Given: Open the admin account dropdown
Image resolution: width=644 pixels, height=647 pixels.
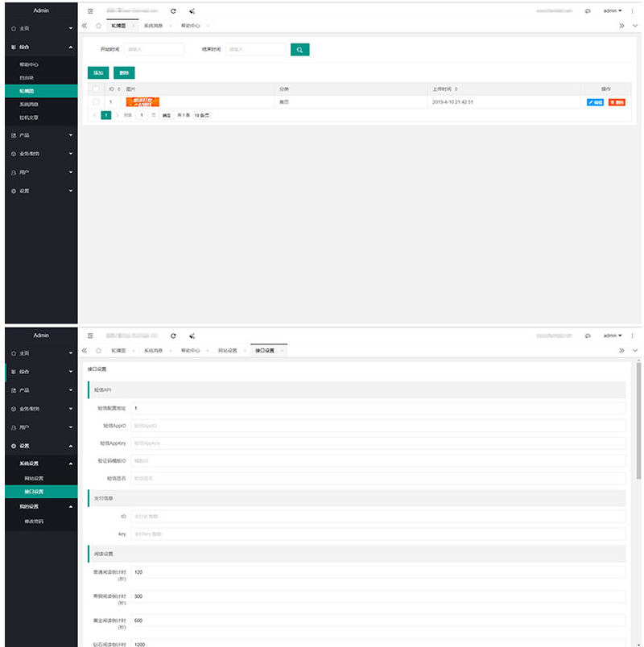Looking at the screenshot, I should (x=613, y=10).
